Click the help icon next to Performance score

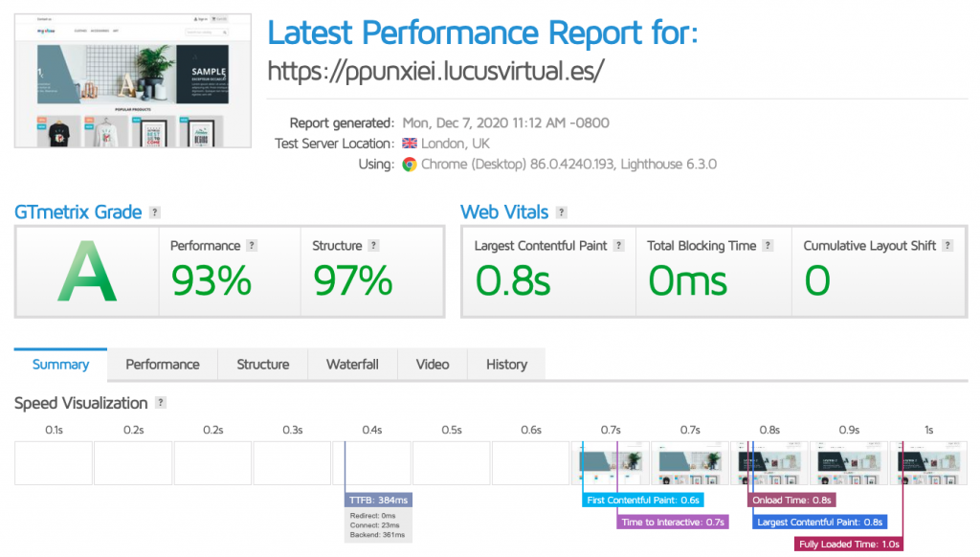click(x=252, y=246)
